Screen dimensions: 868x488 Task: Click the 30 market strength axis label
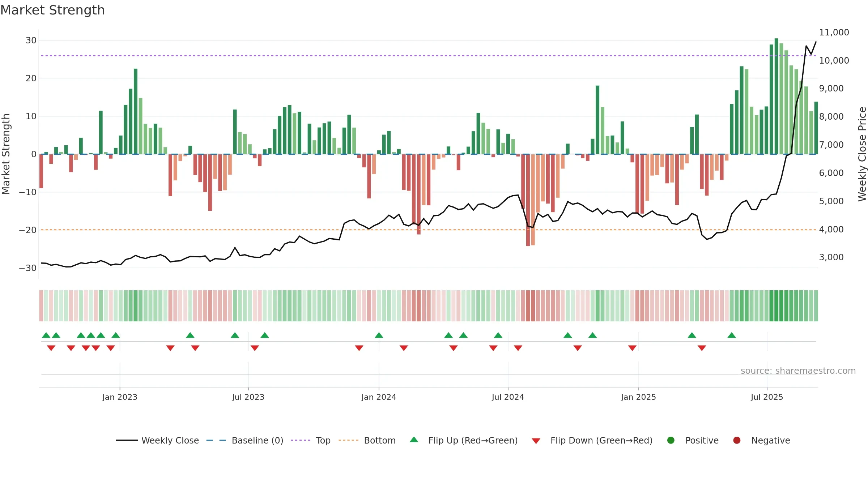click(x=31, y=40)
